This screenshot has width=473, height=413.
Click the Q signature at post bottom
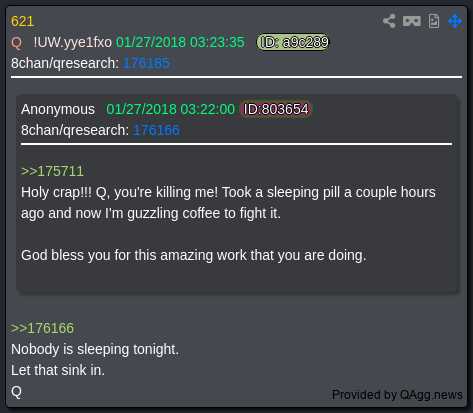(16, 392)
